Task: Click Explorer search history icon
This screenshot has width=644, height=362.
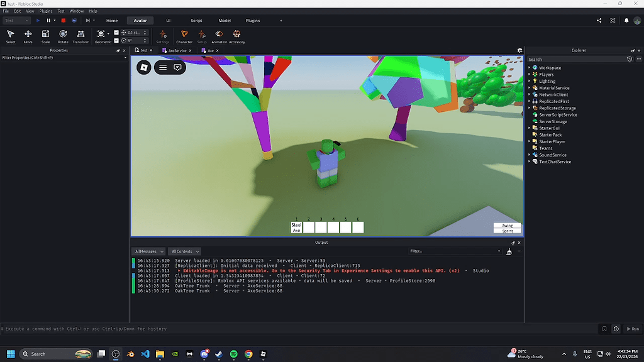Action: tap(629, 59)
